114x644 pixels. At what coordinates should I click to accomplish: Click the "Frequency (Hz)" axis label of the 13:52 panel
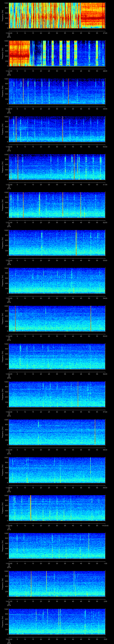pos(3,243)
